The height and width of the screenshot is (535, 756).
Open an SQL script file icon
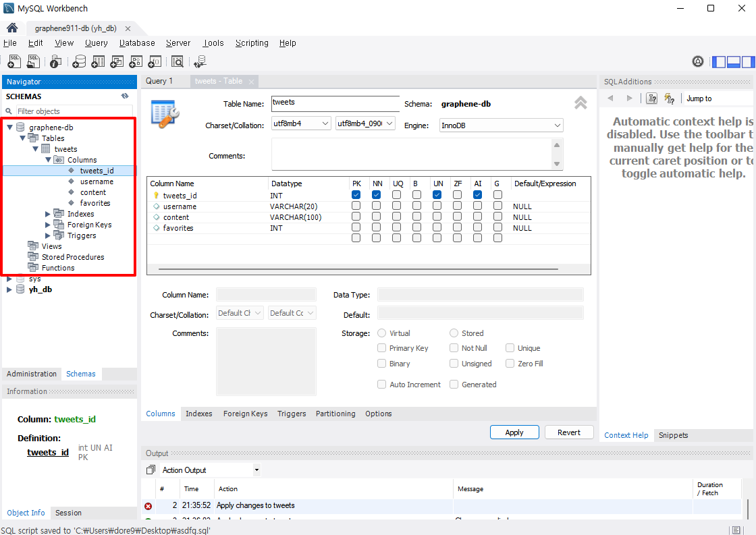pyautogui.click(x=33, y=61)
